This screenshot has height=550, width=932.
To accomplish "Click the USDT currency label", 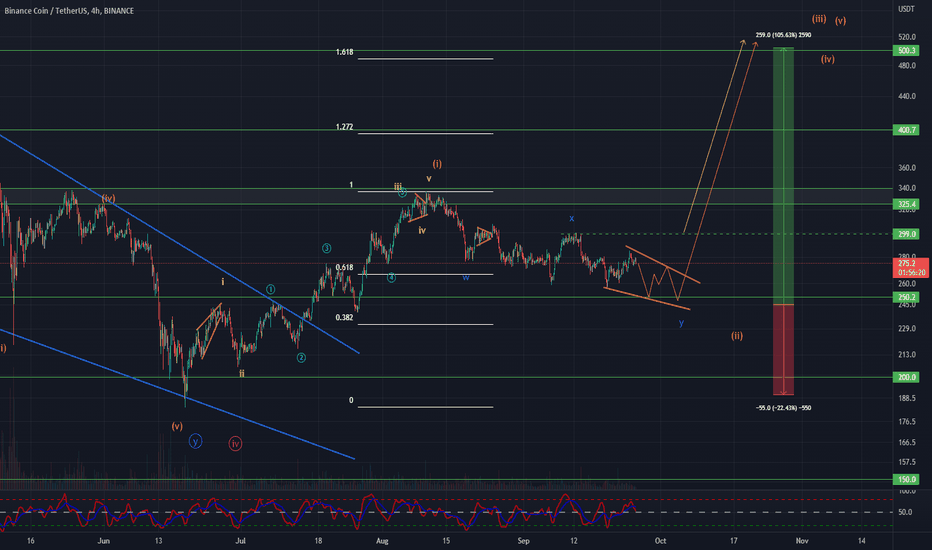I will [x=906, y=9].
